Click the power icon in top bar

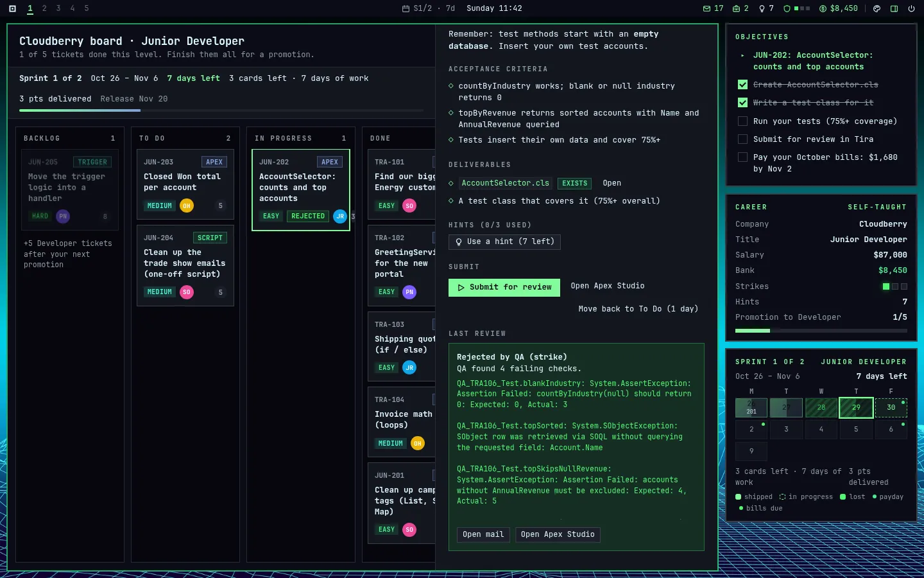point(911,8)
